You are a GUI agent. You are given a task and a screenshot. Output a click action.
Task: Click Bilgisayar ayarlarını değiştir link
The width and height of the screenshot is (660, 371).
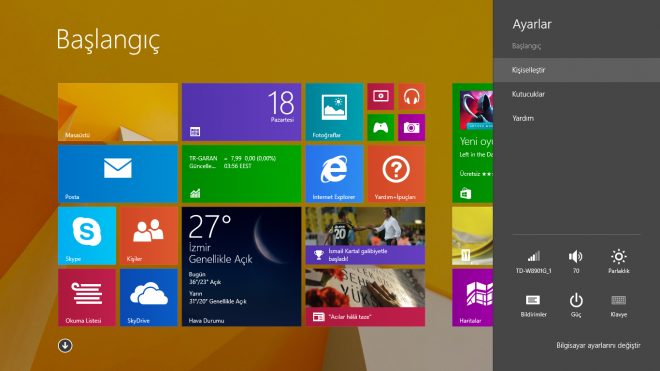click(x=598, y=345)
